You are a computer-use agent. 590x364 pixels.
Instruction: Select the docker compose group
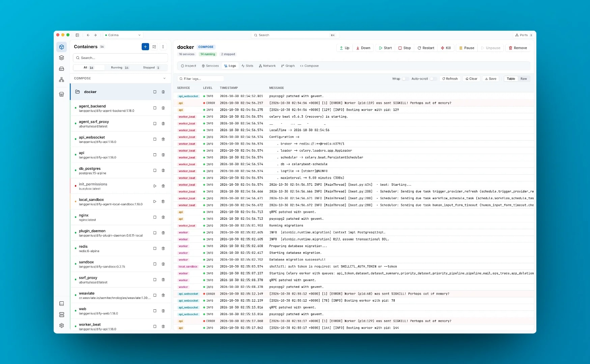pos(121,92)
